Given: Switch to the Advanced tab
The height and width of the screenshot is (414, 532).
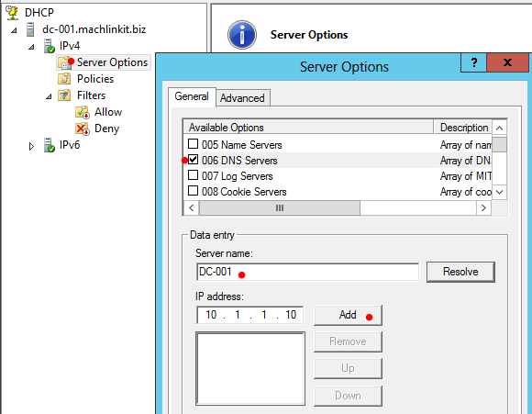Looking at the screenshot, I should tap(242, 98).
